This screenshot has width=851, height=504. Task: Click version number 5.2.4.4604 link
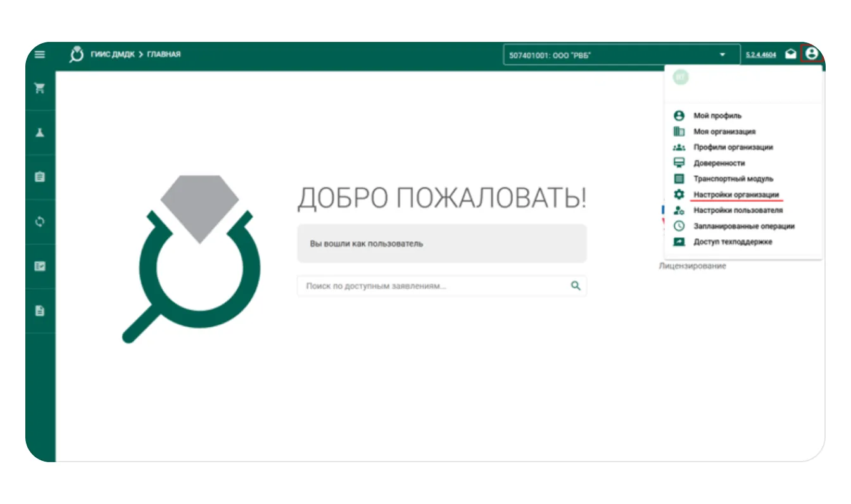tap(760, 55)
